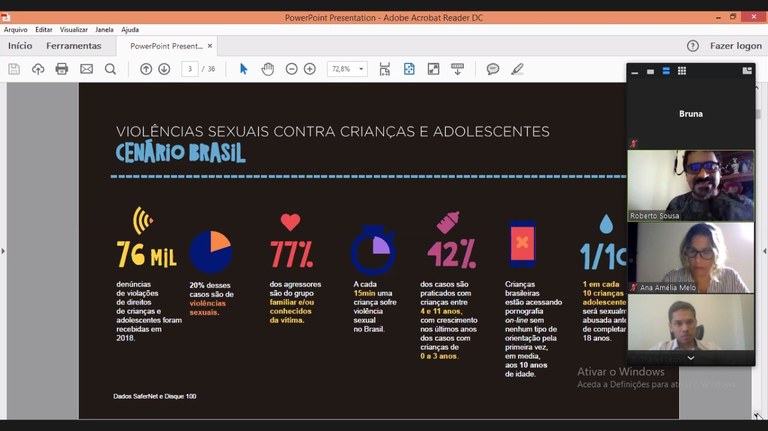Open the search magnifier tool

[x=110, y=69]
